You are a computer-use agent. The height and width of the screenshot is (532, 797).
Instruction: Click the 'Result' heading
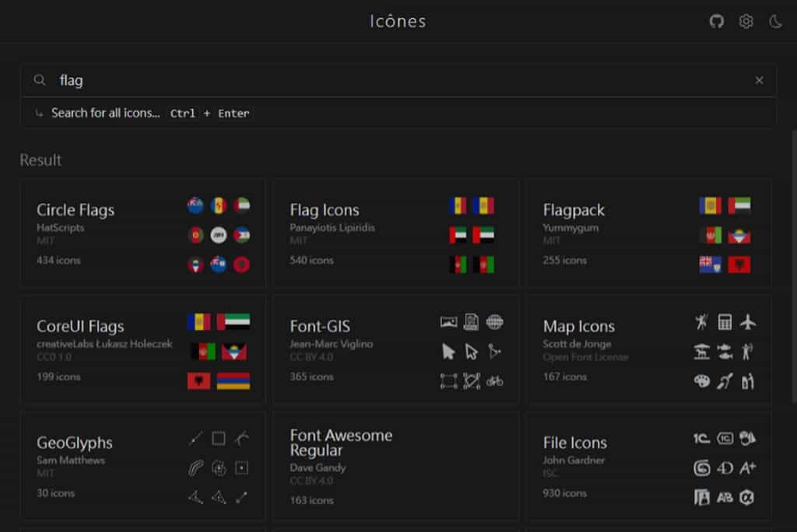click(40, 160)
